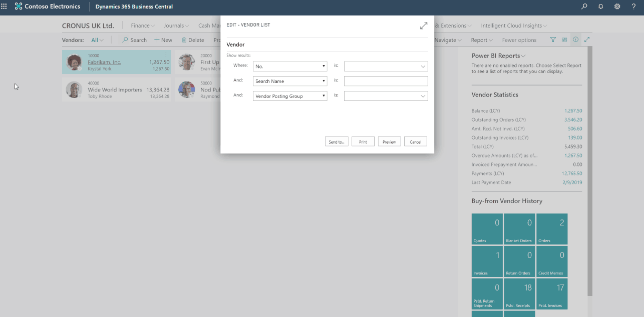Open the settings gear
The height and width of the screenshot is (317, 644).
pyautogui.click(x=617, y=6)
